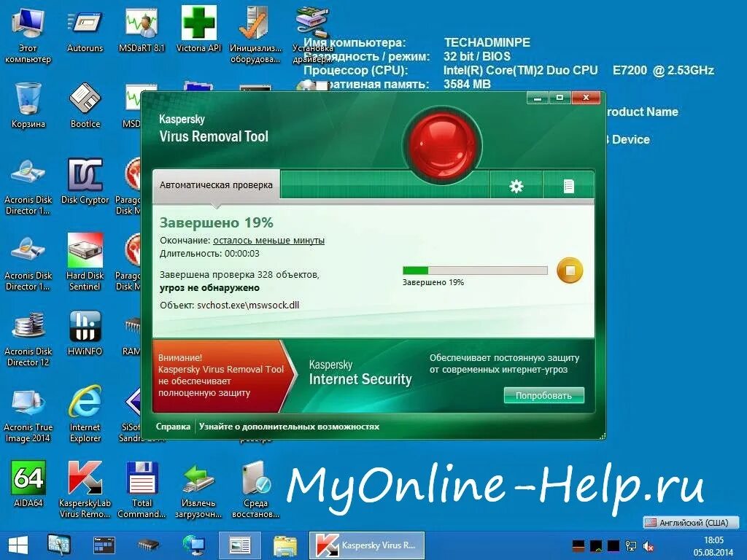The image size is (747, 560).
Task: Open the Справка link
Action: tap(173, 427)
